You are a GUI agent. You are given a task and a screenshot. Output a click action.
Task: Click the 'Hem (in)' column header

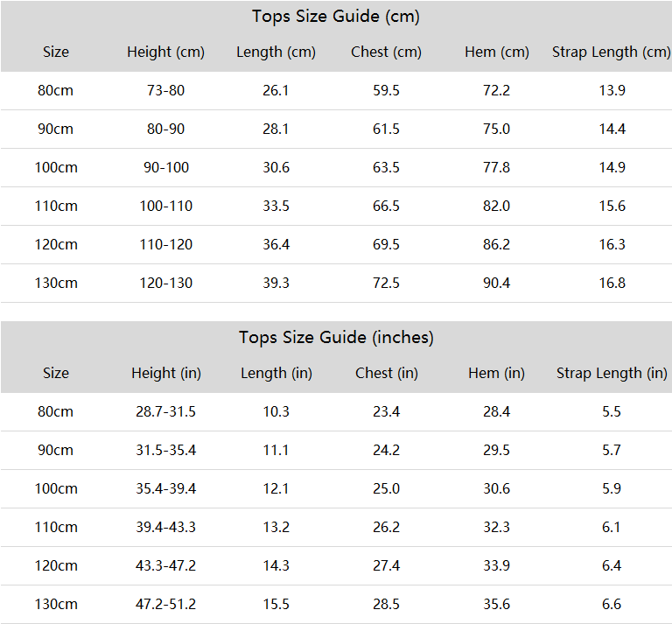tap(497, 374)
